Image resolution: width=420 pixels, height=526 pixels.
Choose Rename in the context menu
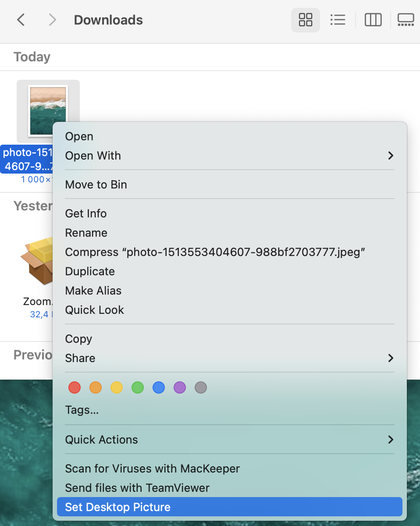point(230,233)
